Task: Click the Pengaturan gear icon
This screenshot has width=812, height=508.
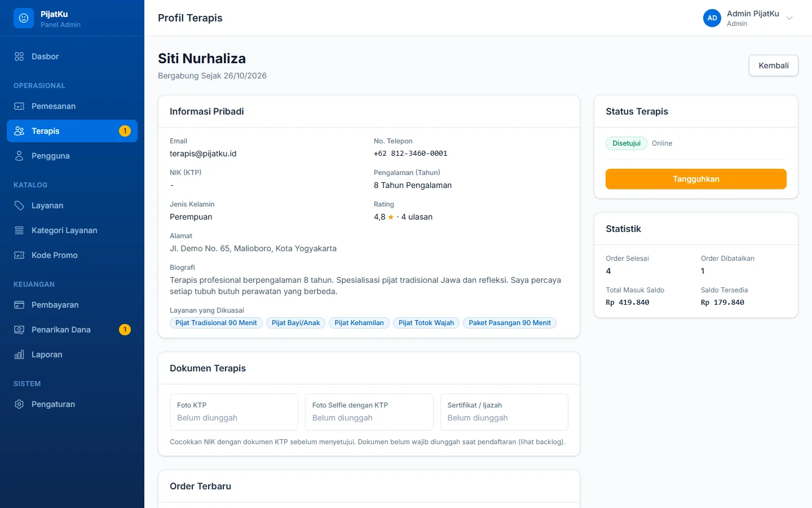Action: tap(19, 404)
